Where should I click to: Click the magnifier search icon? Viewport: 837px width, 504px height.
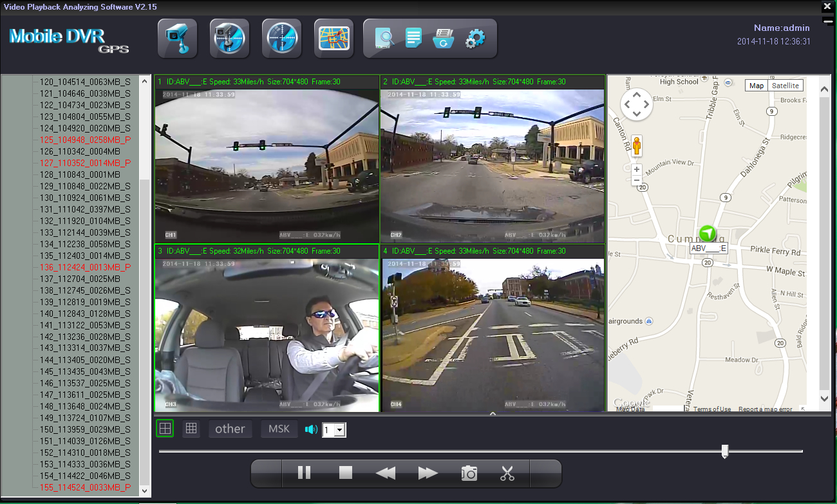pyautogui.click(x=384, y=39)
